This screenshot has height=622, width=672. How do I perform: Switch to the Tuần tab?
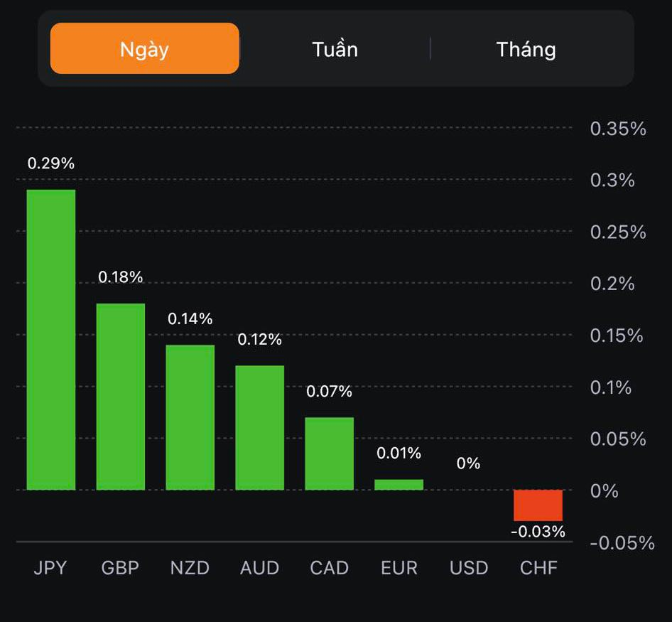click(335, 49)
